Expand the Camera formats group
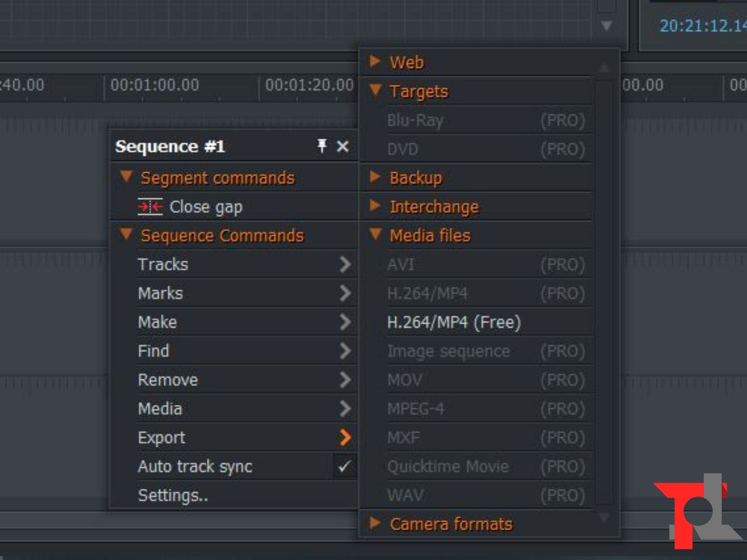The width and height of the screenshot is (747, 560). tap(375, 523)
